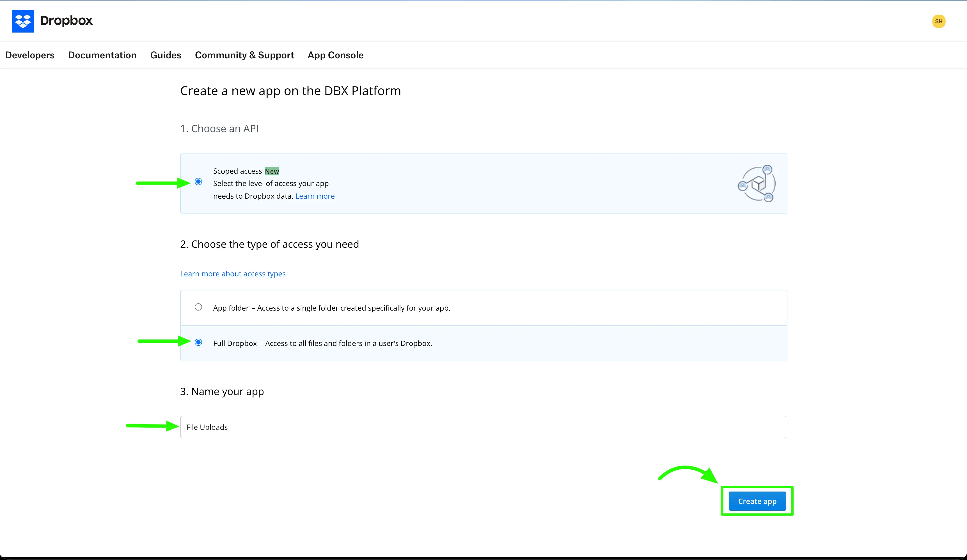Select the app name text File Uploads
Viewport: 967px width, 560px height.
point(207,427)
